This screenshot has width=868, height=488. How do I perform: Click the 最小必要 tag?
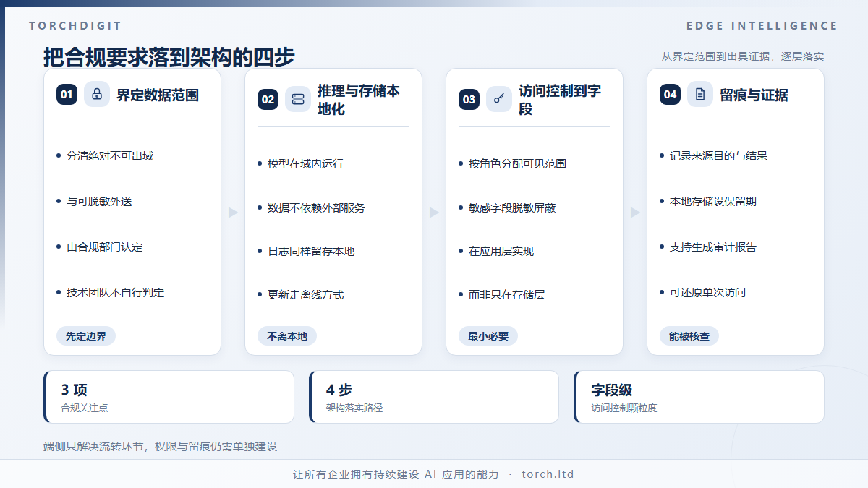click(x=488, y=336)
